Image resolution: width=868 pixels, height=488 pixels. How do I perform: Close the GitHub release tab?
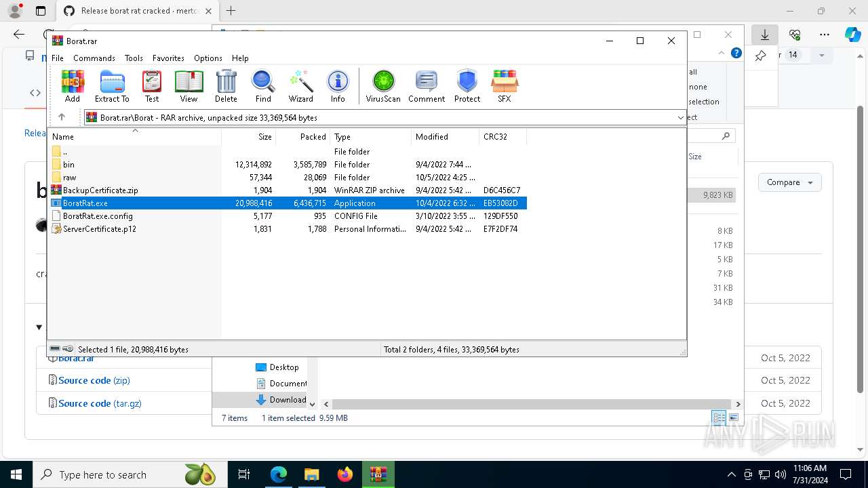(x=208, y=11)
